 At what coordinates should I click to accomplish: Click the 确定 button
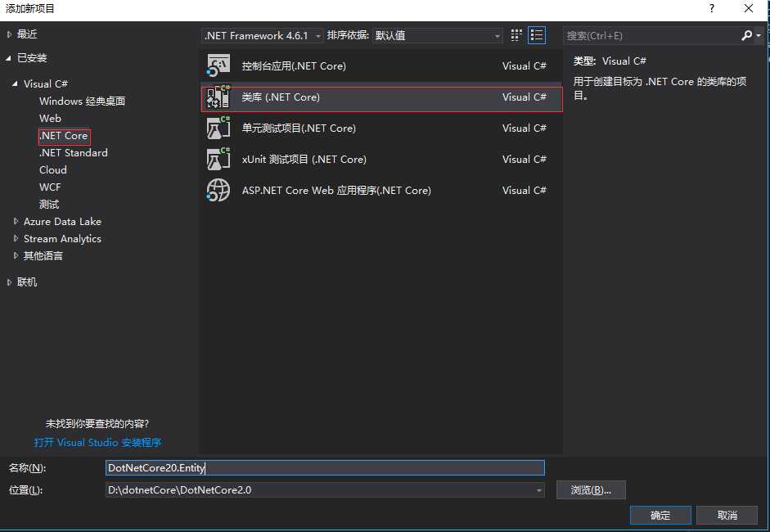[x=660, y=516]
